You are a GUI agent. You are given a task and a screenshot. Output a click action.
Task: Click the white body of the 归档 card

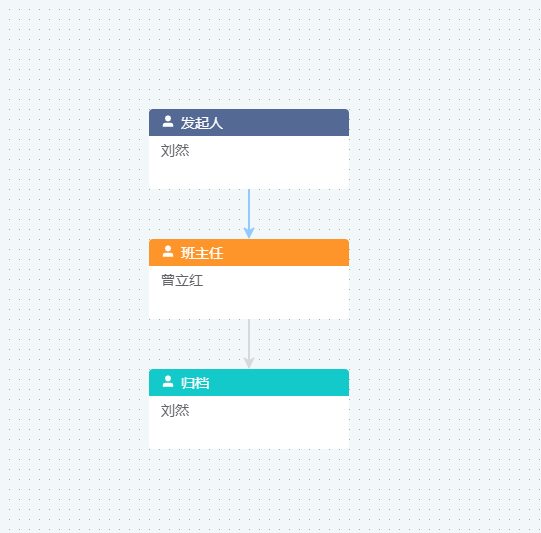(249, 423)
